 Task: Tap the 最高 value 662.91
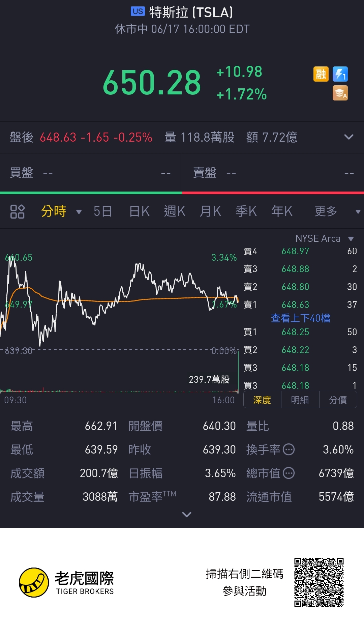[101, 426]
